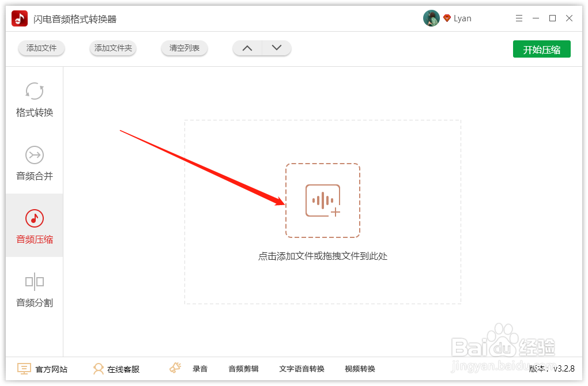Viewport: 588px width, 386px height.
Task: Click the 添加文件 button
Action: tap(42, 48)
